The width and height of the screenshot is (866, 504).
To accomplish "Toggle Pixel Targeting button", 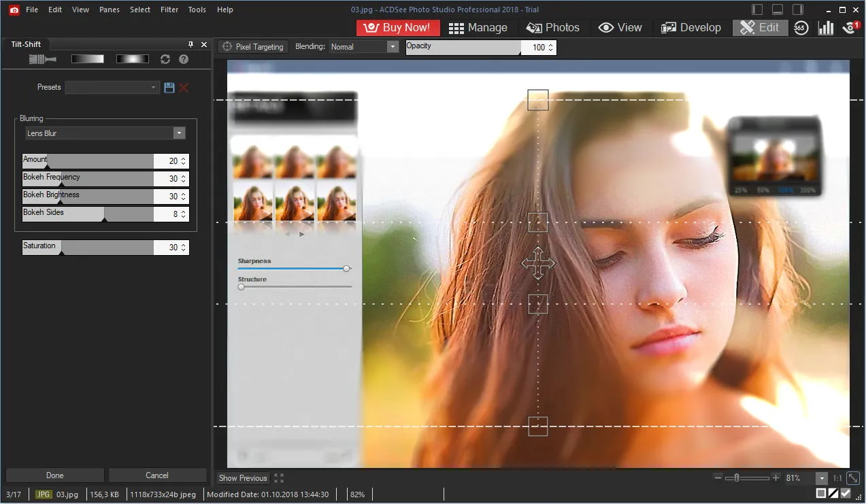I will [253, 47].
